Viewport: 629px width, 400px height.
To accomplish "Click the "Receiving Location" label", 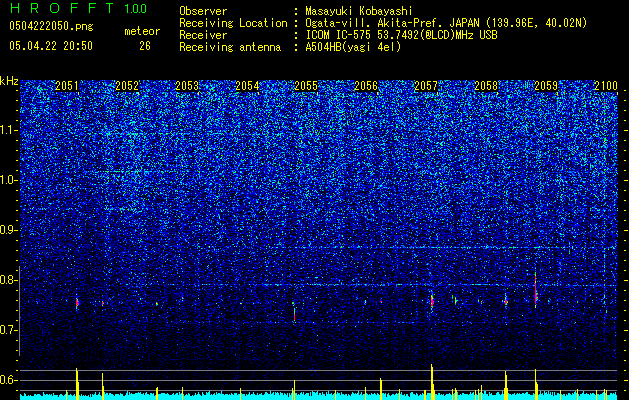I will click(x=233, y=23).
